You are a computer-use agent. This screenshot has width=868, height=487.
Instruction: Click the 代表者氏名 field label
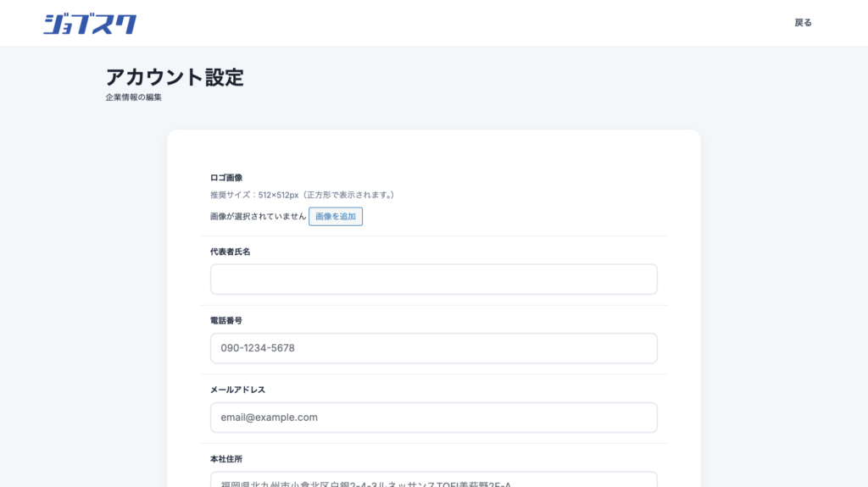(x=231, y=252)
